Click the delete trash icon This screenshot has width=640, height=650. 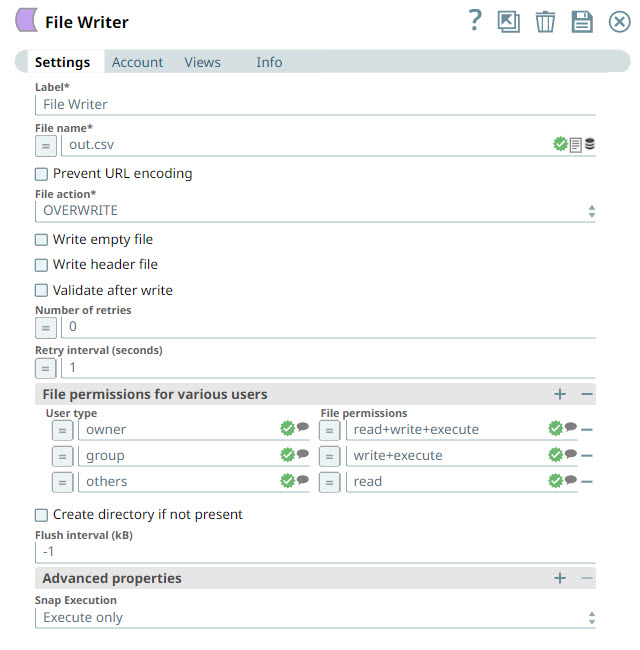tap(545, 22)
